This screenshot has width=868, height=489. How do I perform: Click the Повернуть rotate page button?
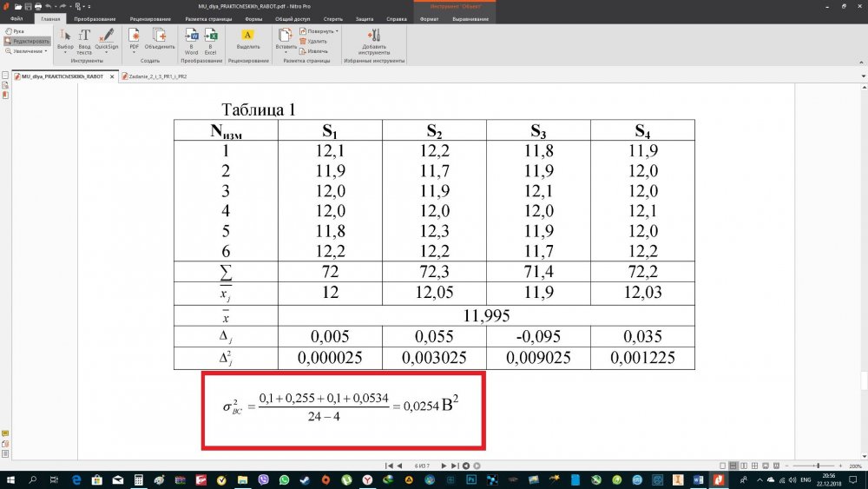coord(317,31)
